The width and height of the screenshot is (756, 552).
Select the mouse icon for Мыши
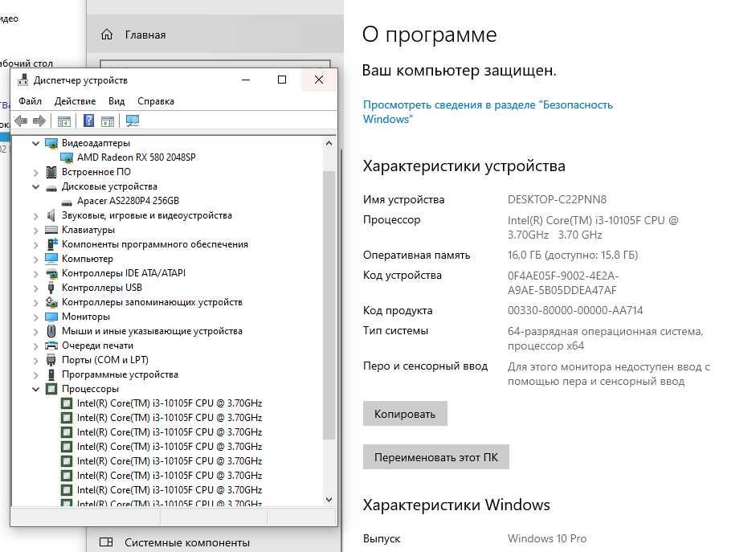51,331
